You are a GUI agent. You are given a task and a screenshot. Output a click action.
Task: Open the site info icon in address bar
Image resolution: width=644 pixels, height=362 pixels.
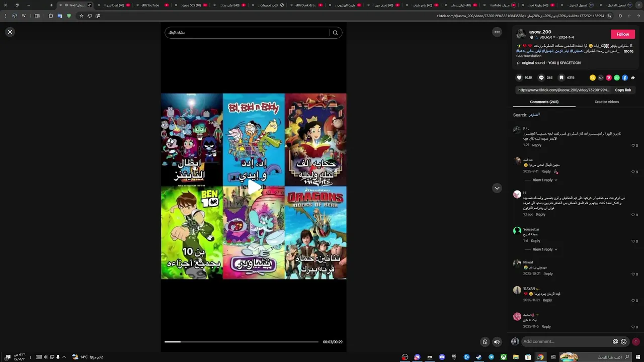click(609, 16)
